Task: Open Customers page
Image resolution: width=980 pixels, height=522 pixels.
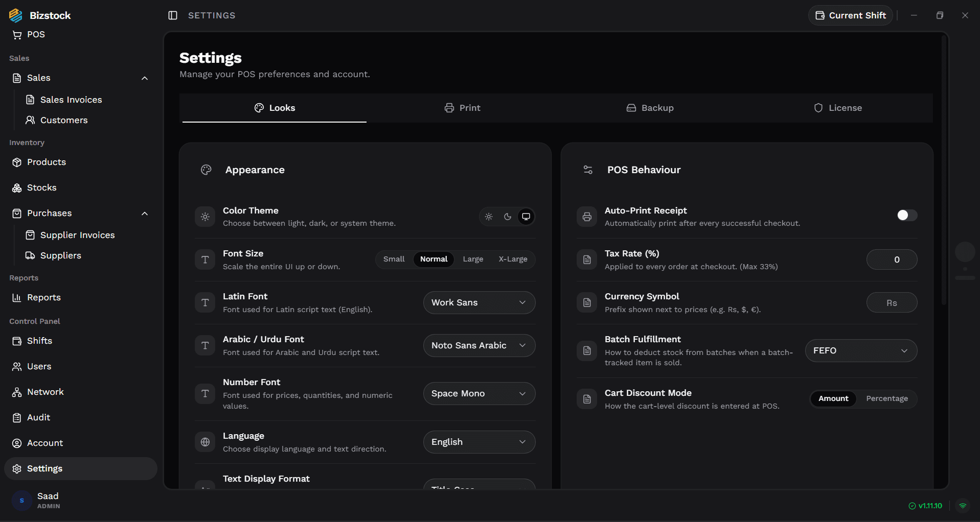Action: click(x=64, y=120)
